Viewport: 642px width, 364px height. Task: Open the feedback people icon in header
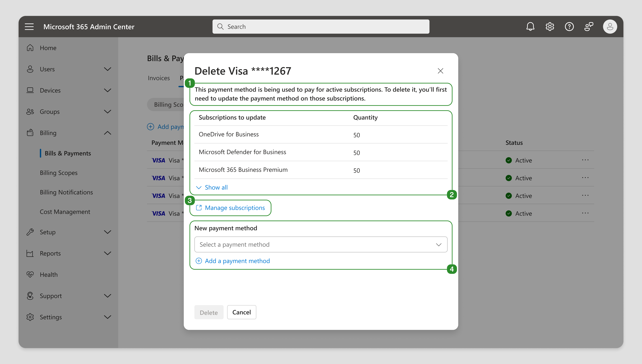click(x=589, y=26)
